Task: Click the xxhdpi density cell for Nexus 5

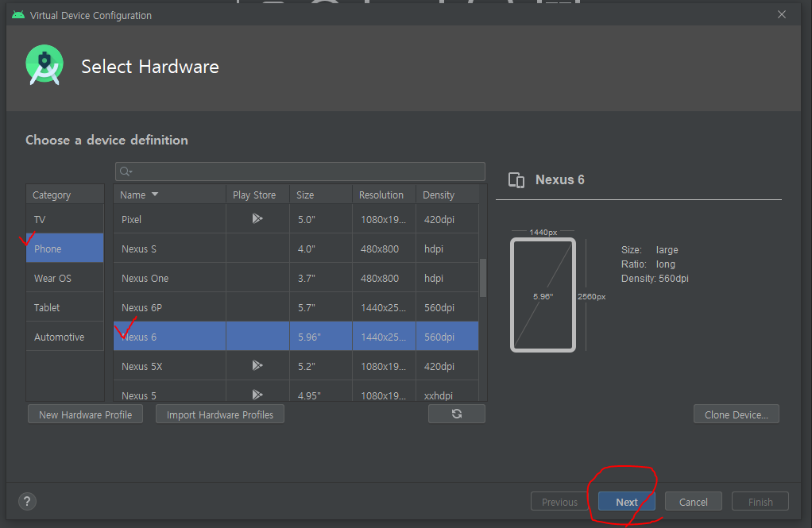Action: (x=447, y=391)
